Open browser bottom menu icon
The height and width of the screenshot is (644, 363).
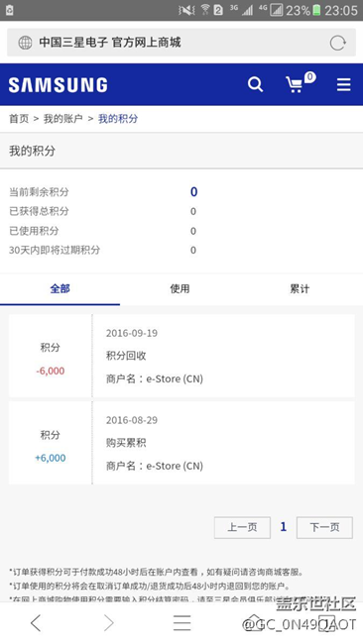coord(181,623)
